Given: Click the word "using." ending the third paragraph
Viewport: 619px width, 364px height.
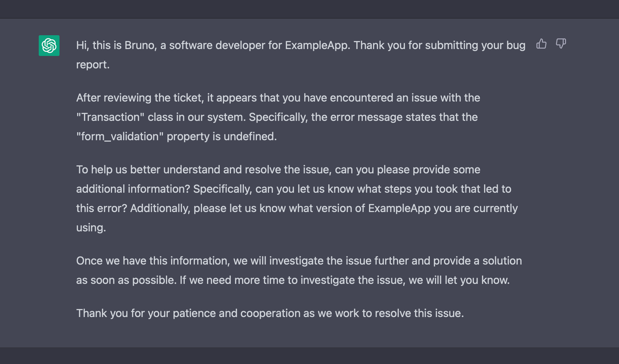Looking at the screenshot, I should [91, 228].
